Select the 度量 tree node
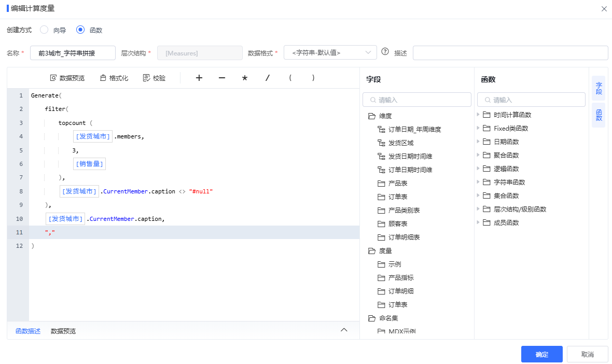This screenshot has height=364, width=612. pyautogui.click(x=385, y=251)
